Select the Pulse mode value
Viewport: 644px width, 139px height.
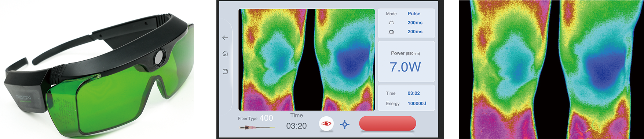tap(414, 14)
